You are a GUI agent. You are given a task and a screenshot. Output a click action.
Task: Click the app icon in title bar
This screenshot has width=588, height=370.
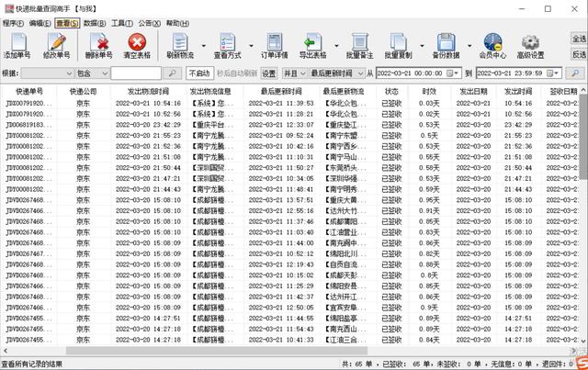click(x=9, y=8)
